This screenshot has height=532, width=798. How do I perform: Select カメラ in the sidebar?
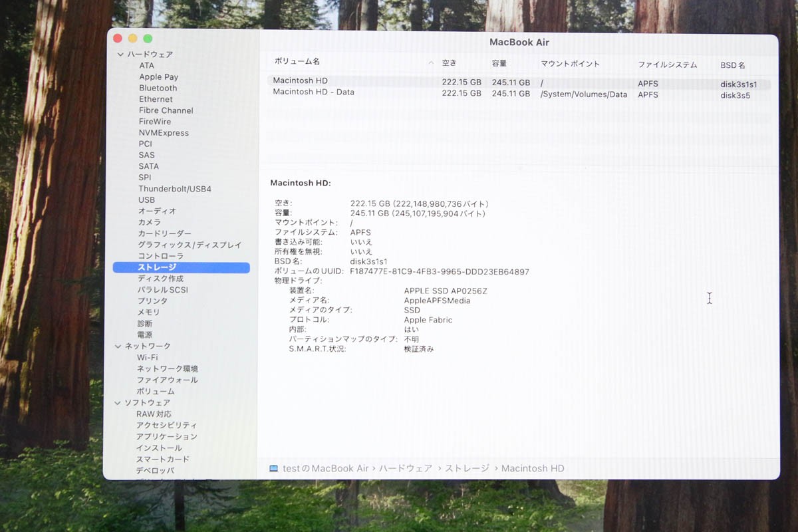tap(149, 222)
